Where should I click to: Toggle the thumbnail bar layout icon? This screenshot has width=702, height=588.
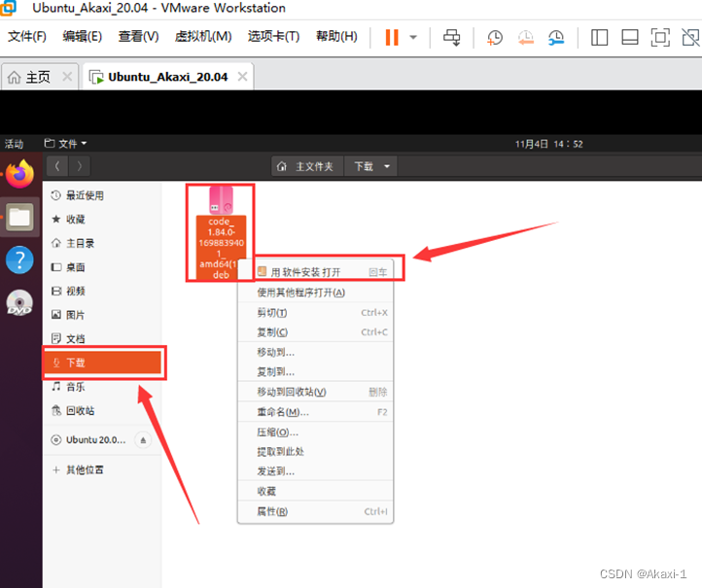click(x=630, y=38)
